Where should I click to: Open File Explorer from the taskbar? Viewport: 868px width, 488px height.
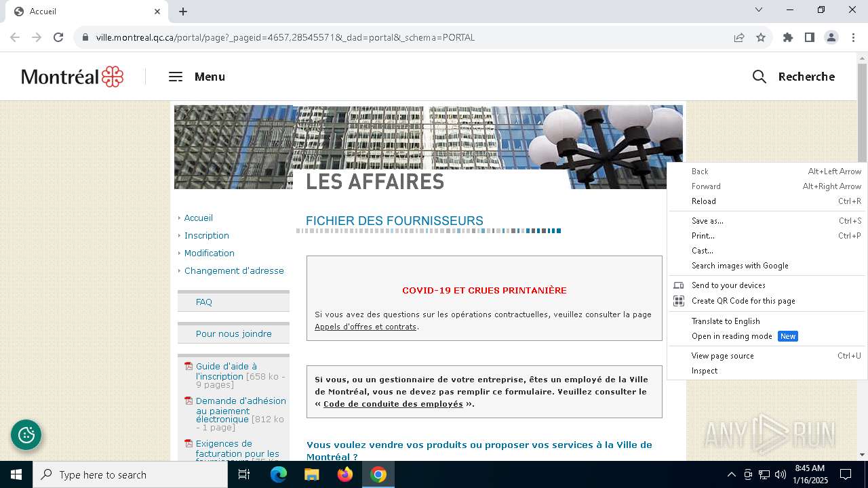coord(312,474)
